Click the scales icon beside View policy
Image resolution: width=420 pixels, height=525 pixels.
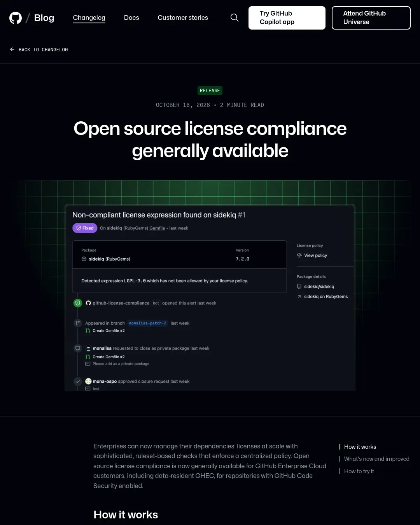(299, 255)
